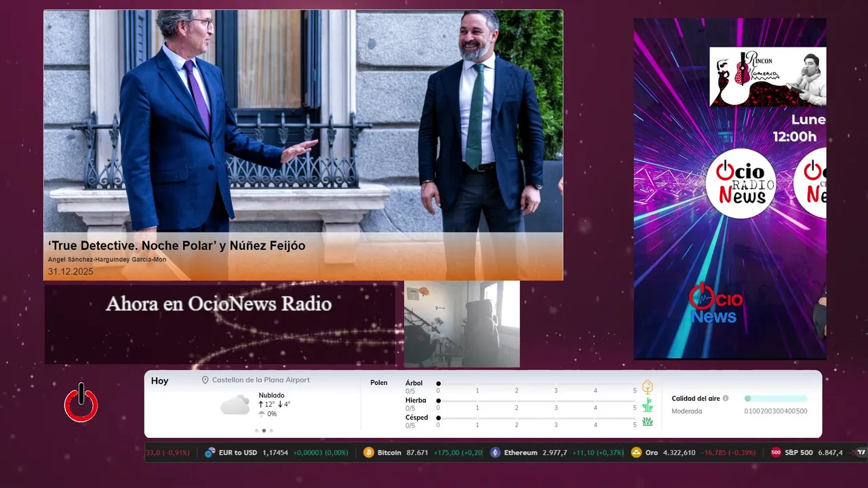The width and height of the screenshot is (868, 488).
Task: Click the Oro gold icon
Action: coord(636,452)
